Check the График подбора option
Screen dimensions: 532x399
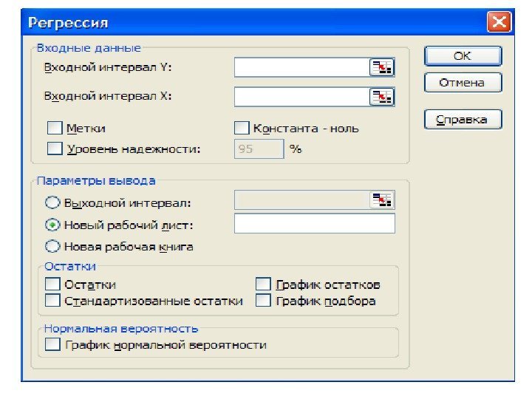pos(264,301)
